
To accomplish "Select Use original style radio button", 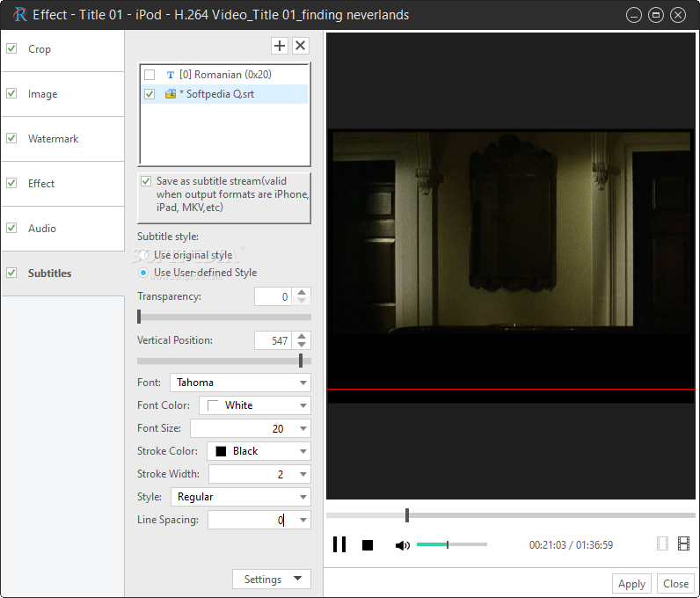I will coord(142,255).
